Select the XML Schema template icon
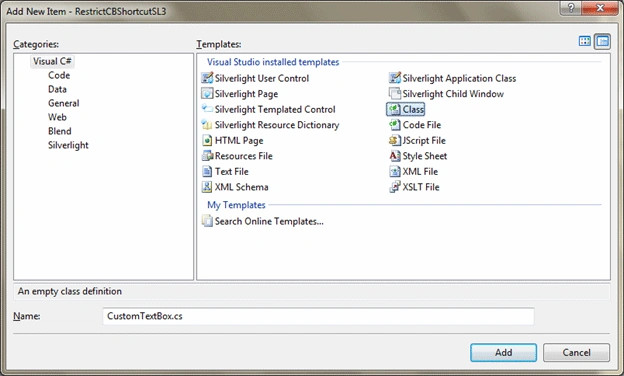 [x=207, y=187]
